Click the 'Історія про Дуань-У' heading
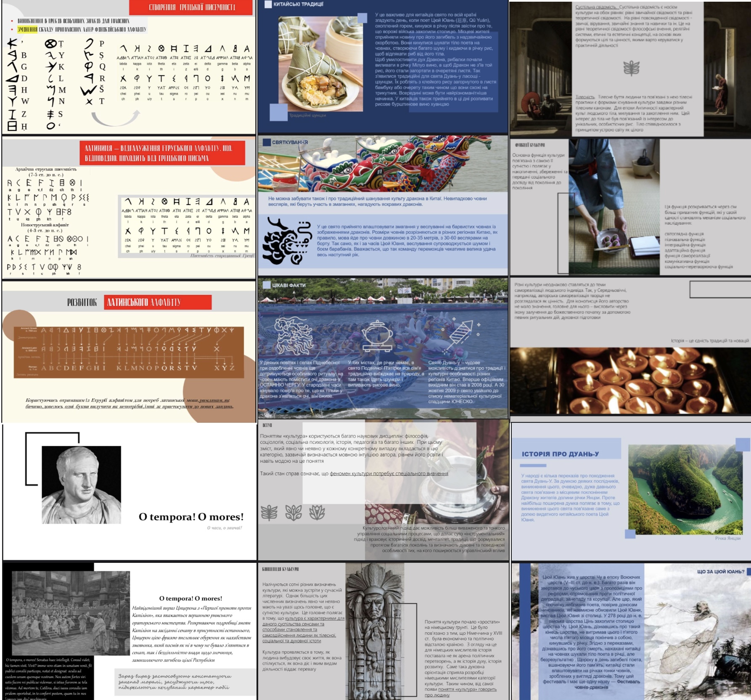Viewport: 751px width, 700px height. tap(560, 454)
